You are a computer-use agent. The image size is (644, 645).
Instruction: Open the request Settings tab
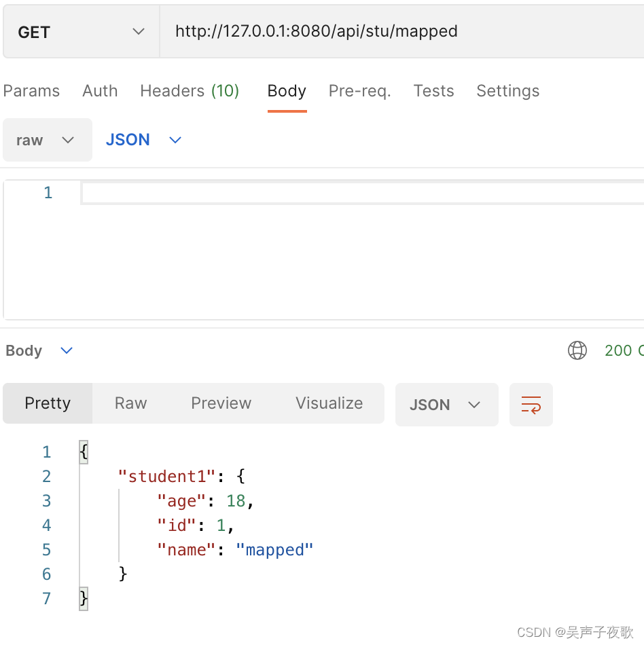(507, 91)
